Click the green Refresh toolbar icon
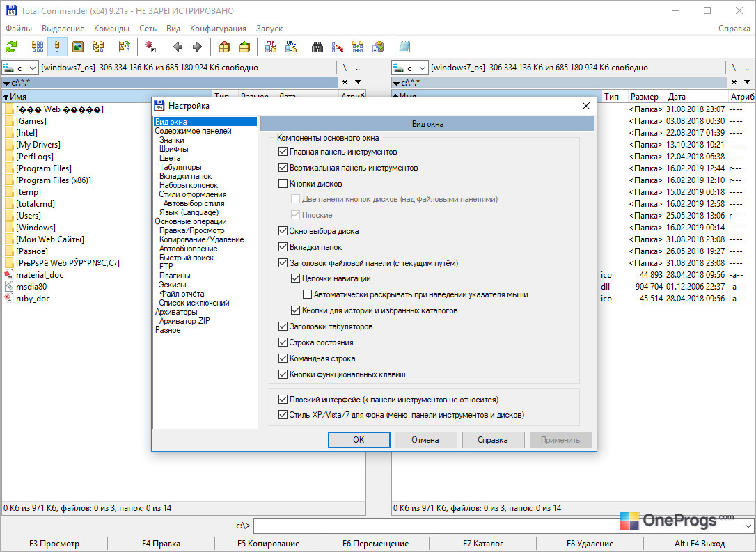The width and height of the screenshot is (756, 552). point(11,47)
